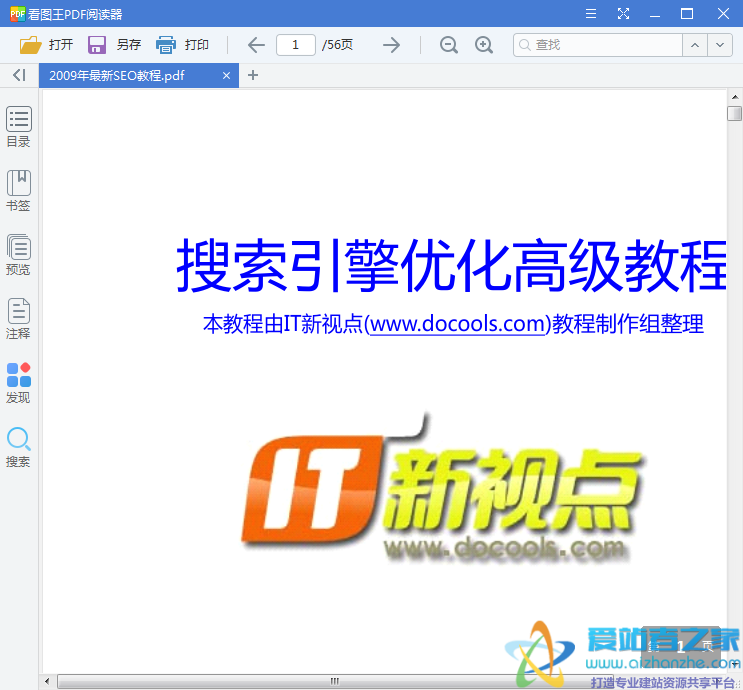This screenshot has width=743, height=690.
Task: Jump to next search result arrow
Action: coord(720,45)
